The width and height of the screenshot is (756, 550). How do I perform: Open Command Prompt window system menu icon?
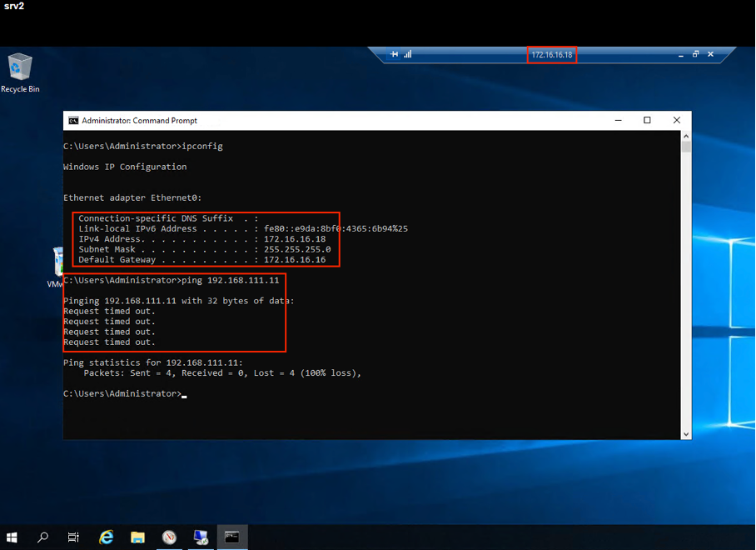(73, 121)
